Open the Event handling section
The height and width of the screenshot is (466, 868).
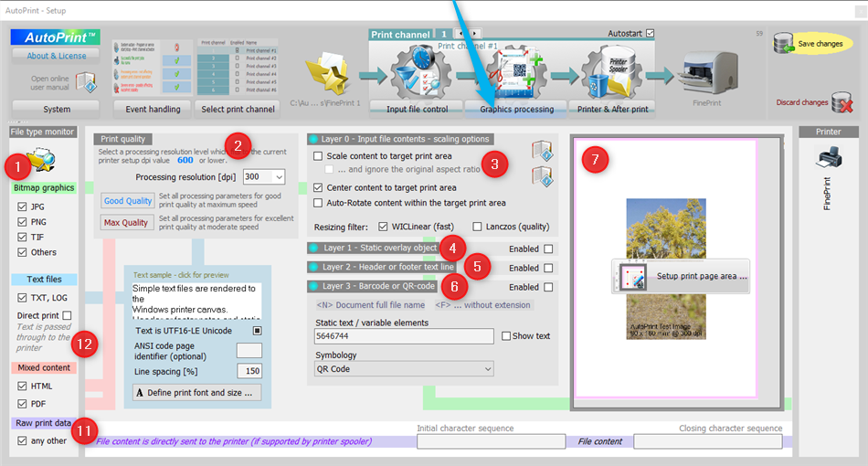[153, 109]
